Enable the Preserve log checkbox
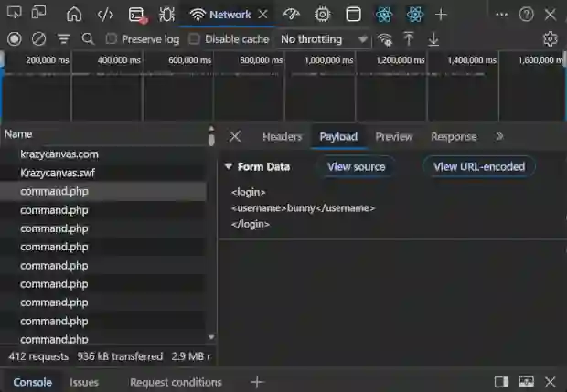 pos(112,38)
